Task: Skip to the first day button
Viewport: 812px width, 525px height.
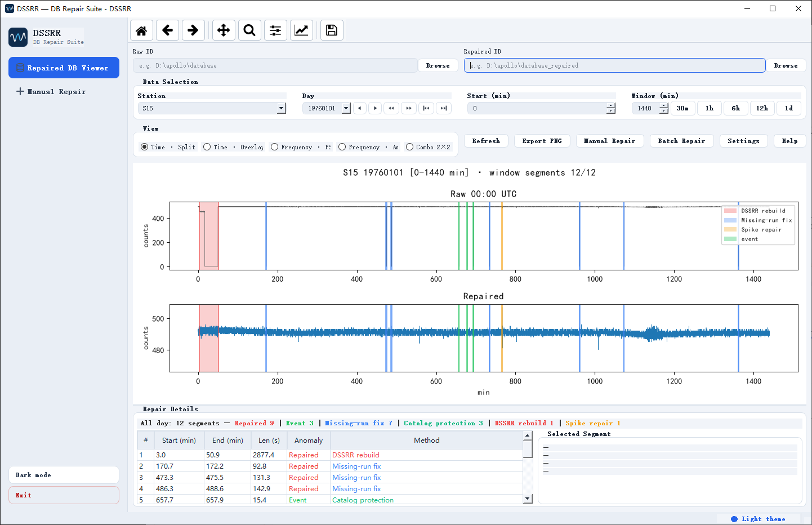Action: 426,108
